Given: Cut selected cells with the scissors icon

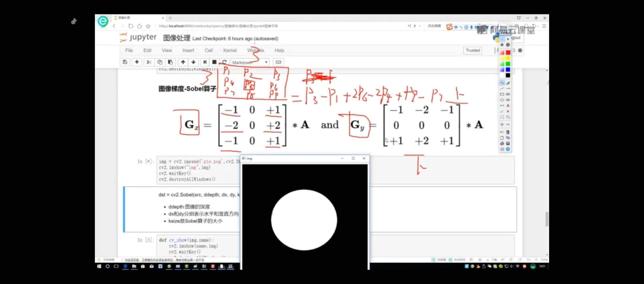Looking at the screenshot, I should click(149, 62).
